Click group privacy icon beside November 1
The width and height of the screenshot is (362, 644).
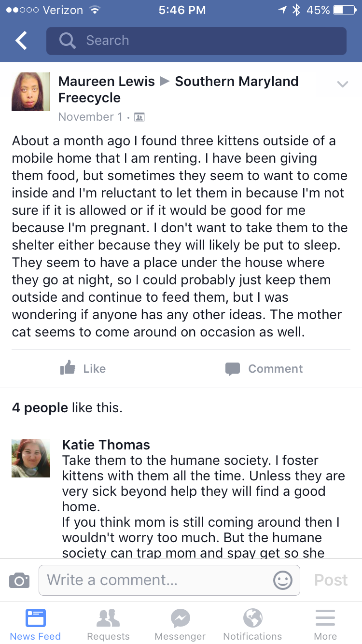click(139, 117)
